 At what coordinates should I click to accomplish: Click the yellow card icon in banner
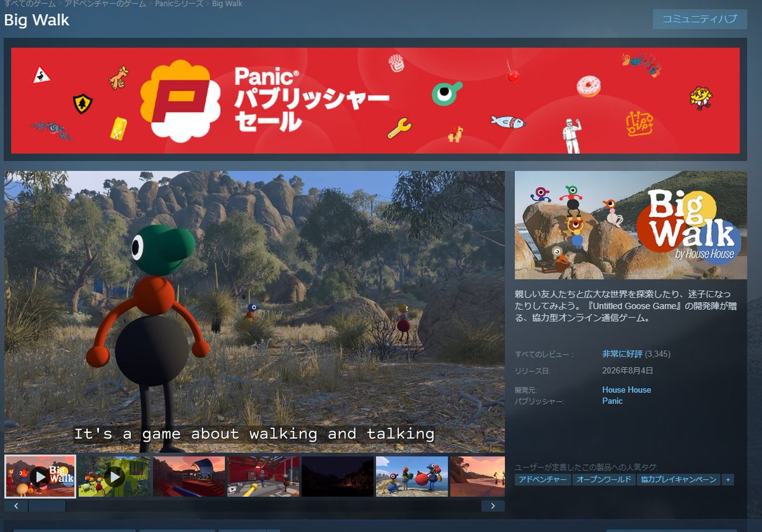pos(118,128)
